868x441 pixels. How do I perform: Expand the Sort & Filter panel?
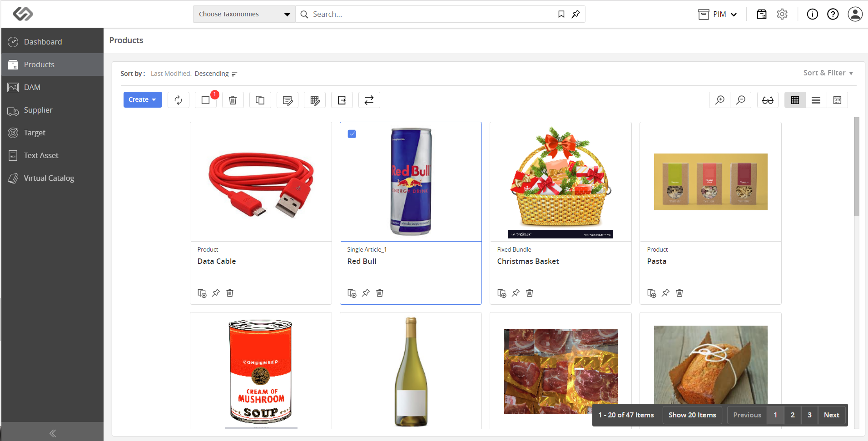(x=828, y=73)
